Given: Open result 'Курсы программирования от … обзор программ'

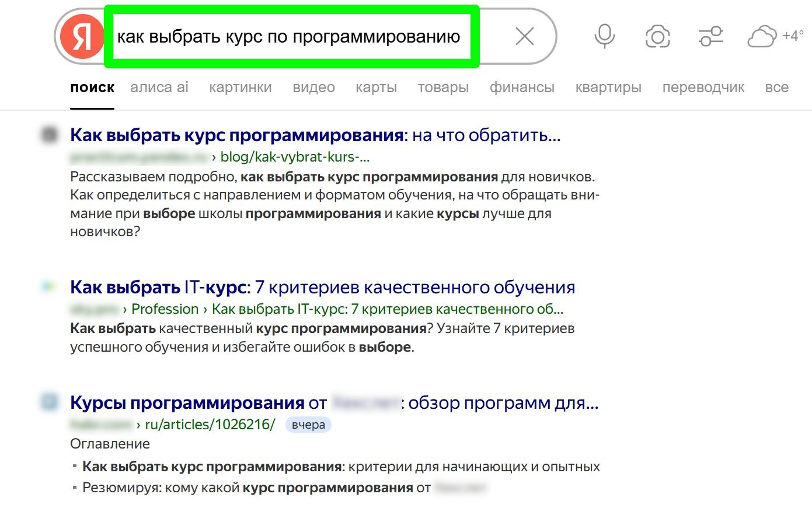Looking at the screenshot, I should 334,403.
